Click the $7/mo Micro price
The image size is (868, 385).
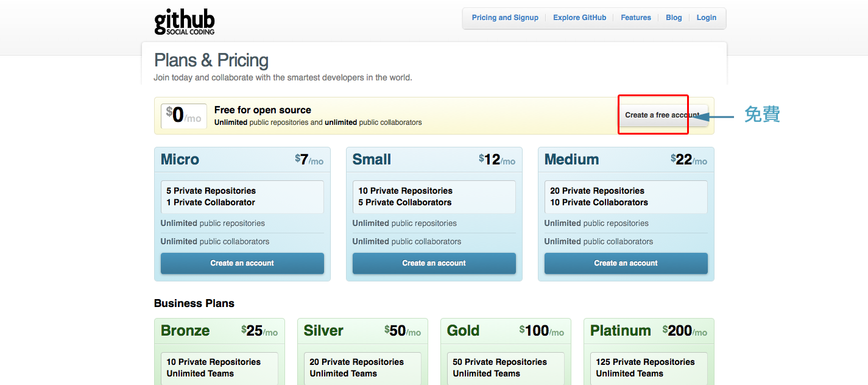coord(309,160)
